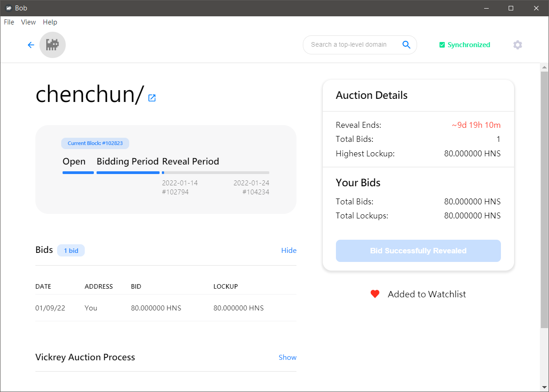Click the red heart watchlist icon

coord(374,294)
